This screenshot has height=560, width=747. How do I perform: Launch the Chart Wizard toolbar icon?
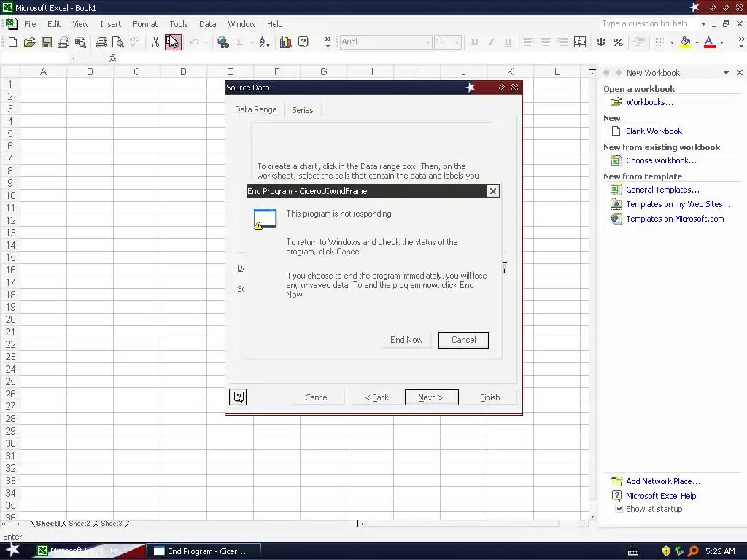tap(286, 42)
